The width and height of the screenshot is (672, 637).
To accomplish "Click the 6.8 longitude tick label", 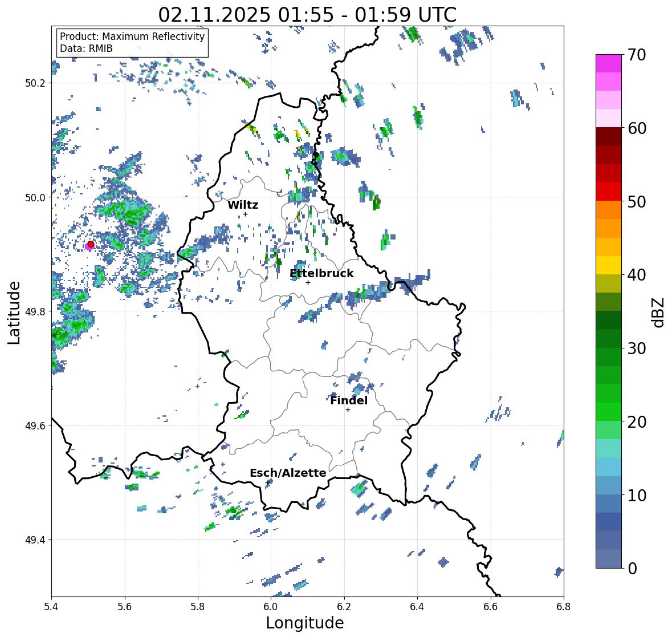I will coord(564,606).
